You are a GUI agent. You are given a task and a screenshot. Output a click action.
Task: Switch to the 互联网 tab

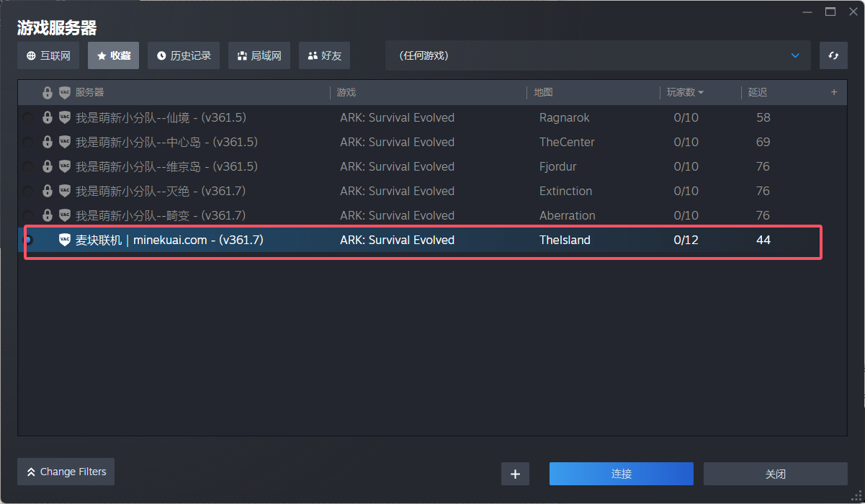(x=48, y=55)
